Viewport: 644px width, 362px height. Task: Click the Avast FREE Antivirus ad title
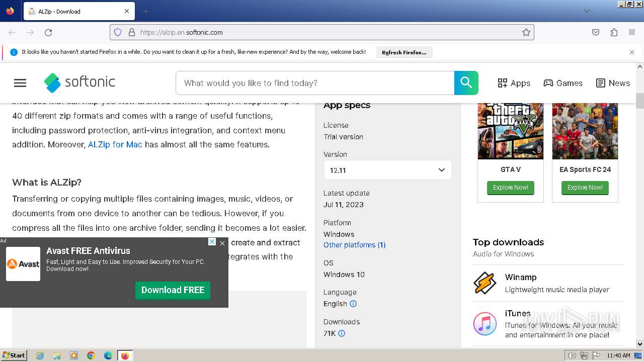tap(88, 251)
